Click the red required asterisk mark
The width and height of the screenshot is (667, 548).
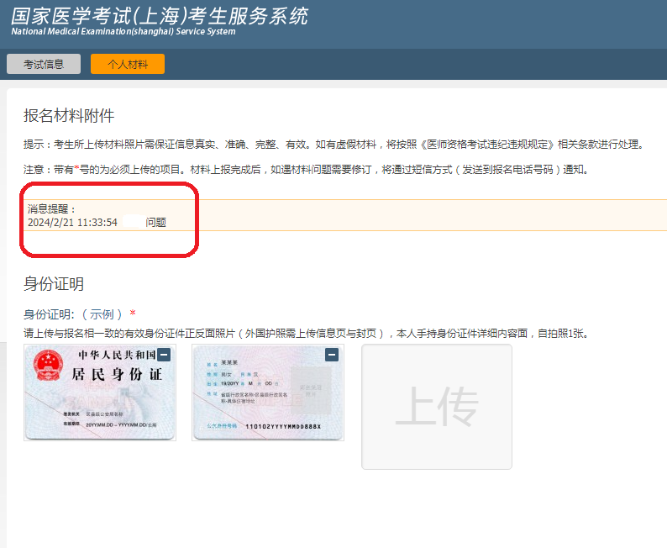coord(133,313)
